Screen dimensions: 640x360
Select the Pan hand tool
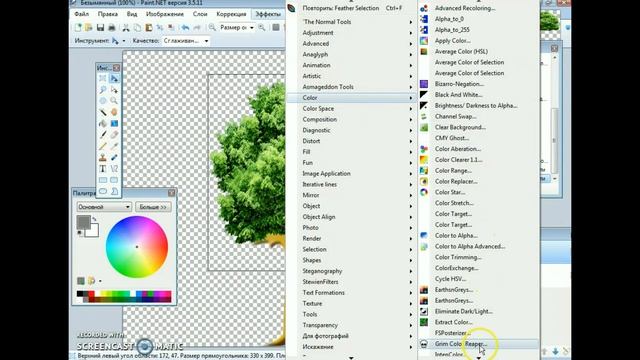pyautogui.click(x=114, y=112)
